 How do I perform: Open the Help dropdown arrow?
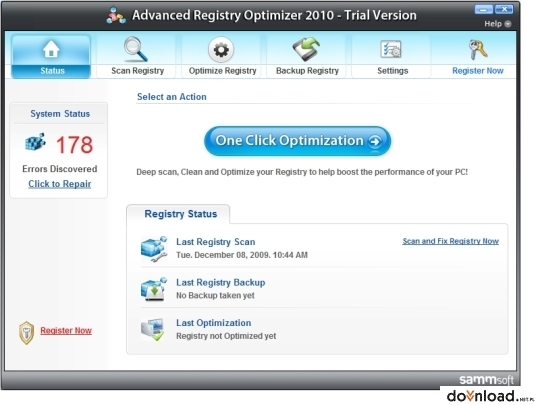508,24
